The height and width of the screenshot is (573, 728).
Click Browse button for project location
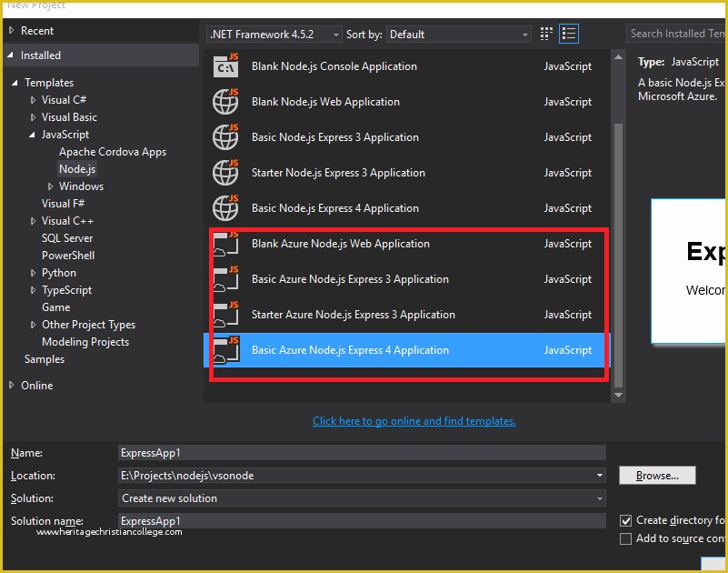point(657,476)
